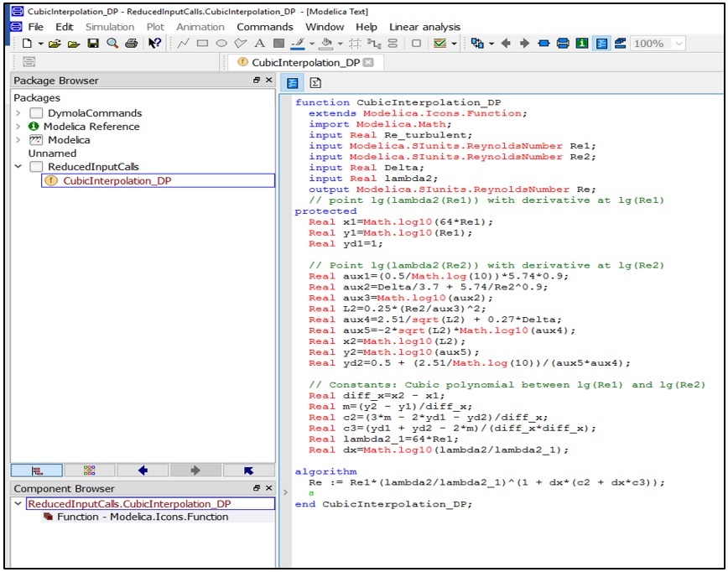728x572 pixels.
Task: Close the Package Browser panel
Action: [269, 80]
